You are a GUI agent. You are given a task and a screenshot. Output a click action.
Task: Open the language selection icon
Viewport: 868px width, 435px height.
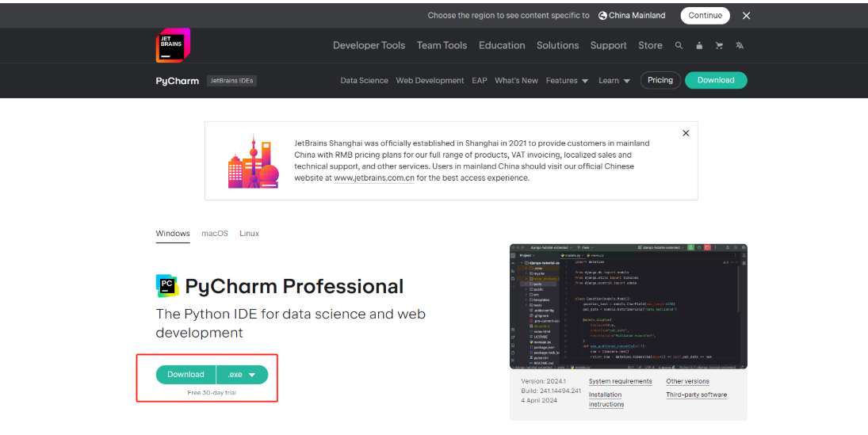[x=740, y=45]
